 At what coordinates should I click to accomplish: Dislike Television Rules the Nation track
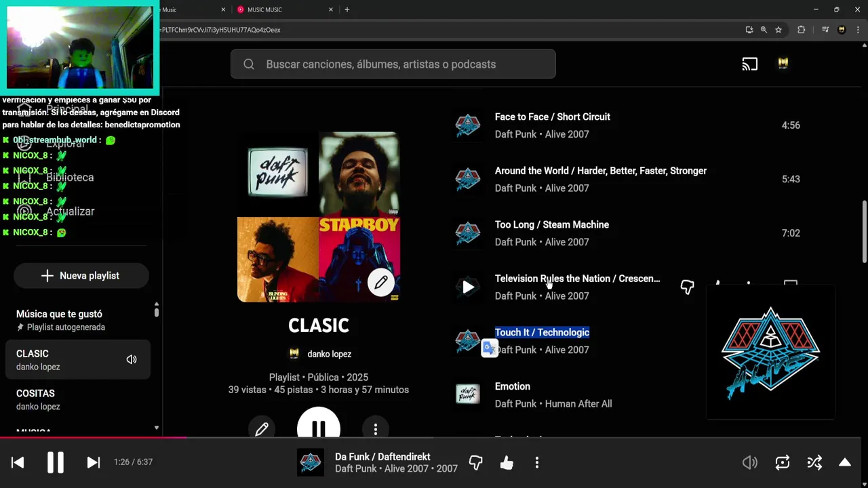687,287
